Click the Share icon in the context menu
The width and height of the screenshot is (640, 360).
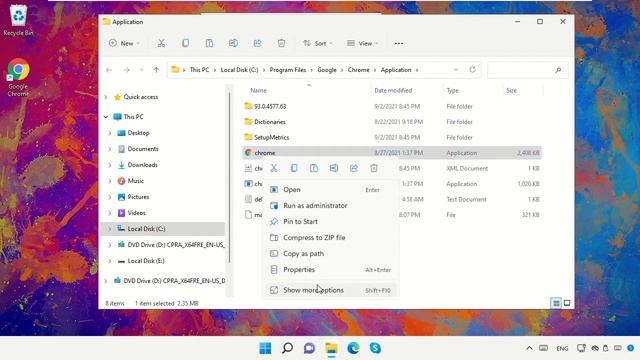(354, 168)
